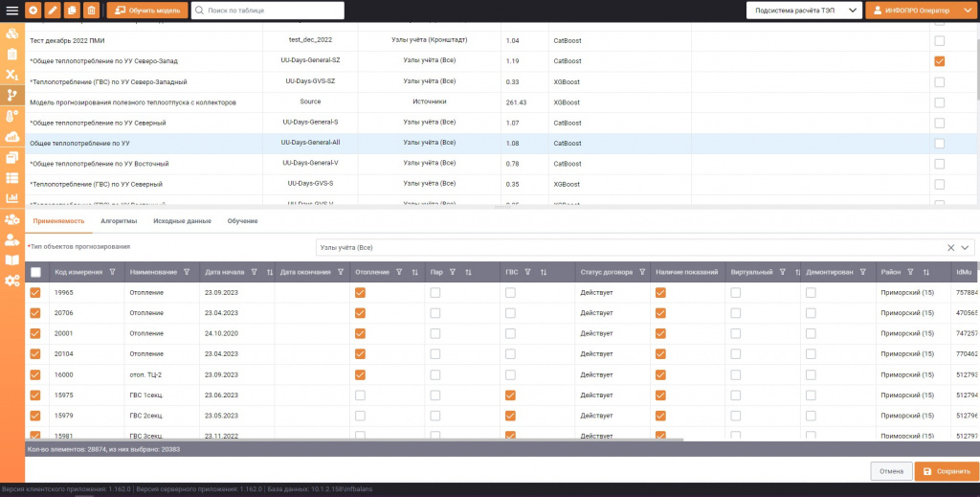The height and width of the screenshot is (497, 980).
Task: Uncheck row 19965 selection checkbox
Action: pyautogui.click(x=35, y=293)
